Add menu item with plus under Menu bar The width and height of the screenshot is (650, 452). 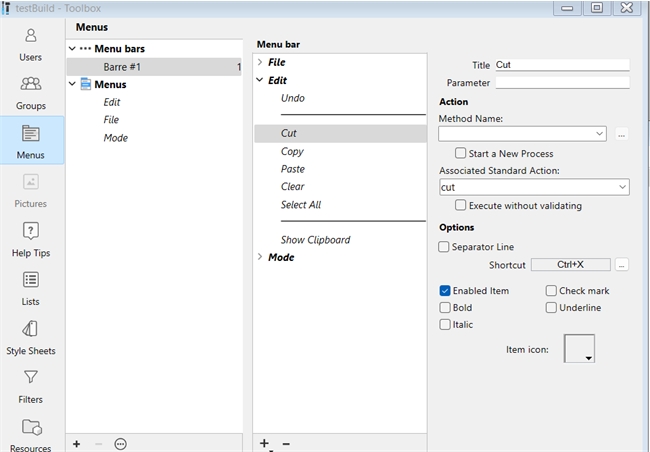point(264,443)
